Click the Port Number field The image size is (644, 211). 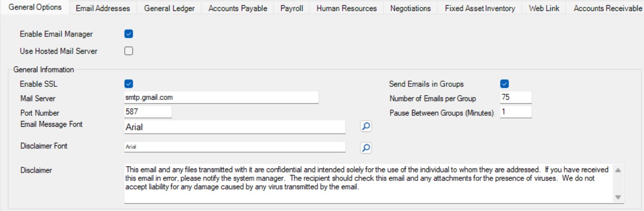(148, 112)
